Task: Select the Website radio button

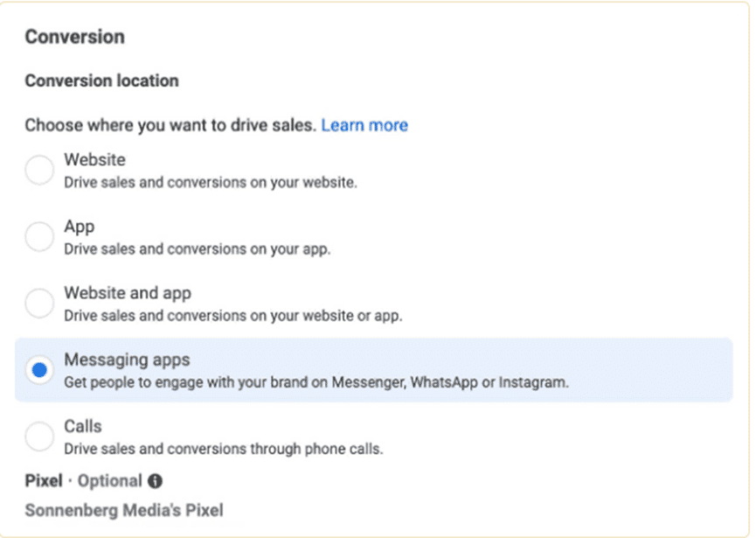Action: (39, 170)
